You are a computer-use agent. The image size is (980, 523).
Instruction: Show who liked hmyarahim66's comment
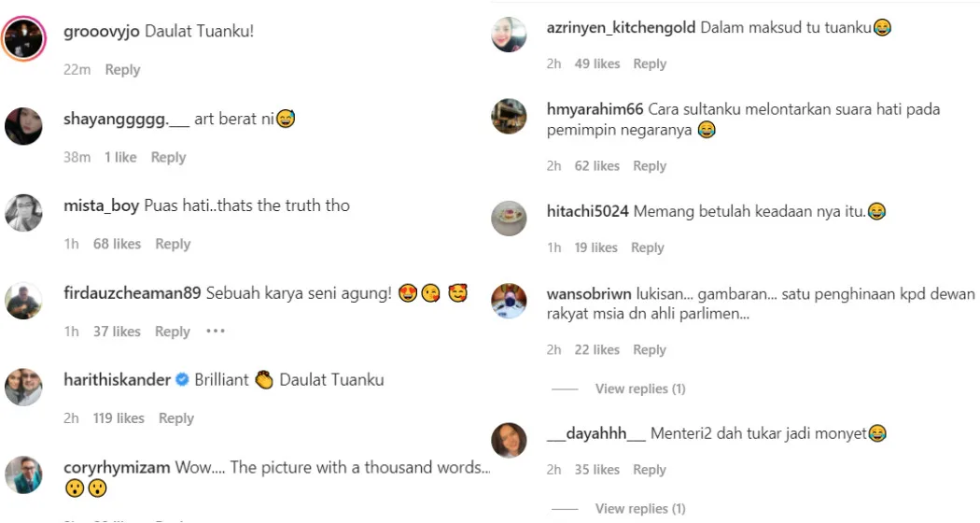pyautogui.click(x=596, y=166)
